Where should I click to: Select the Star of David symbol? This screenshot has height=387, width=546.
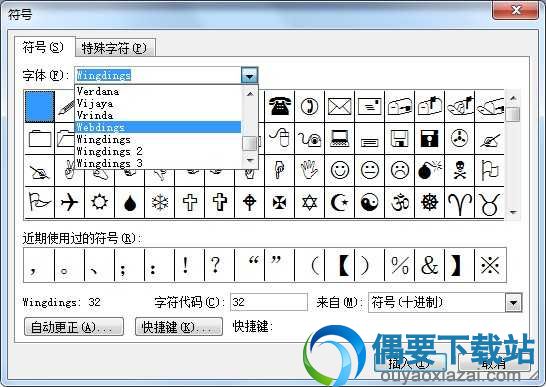click(x=310, y=202)
